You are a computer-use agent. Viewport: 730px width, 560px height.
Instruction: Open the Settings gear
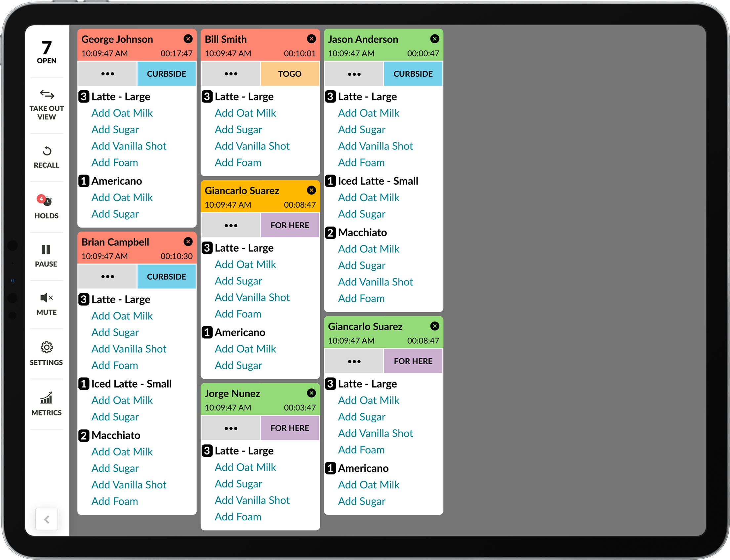click(47, 353)
